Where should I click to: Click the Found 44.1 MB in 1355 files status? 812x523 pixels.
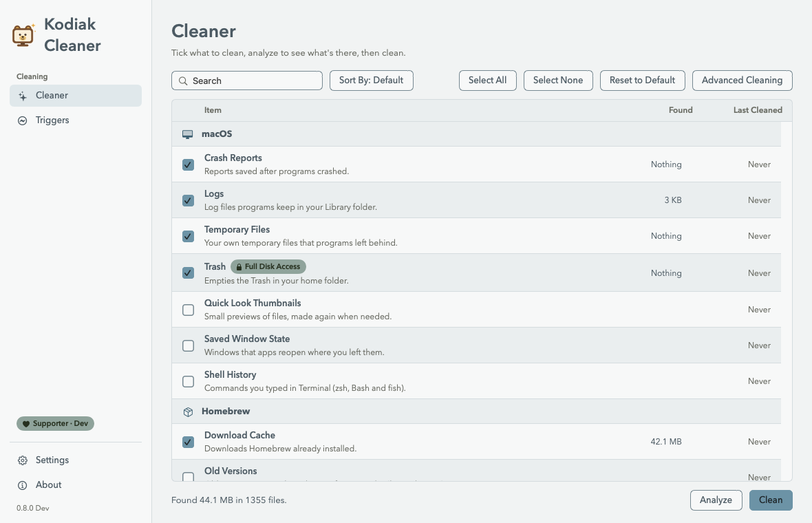[x=229, y=500]
